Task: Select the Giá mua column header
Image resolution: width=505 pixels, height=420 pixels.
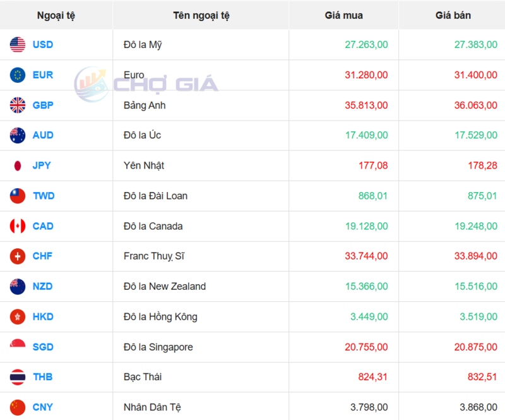Action: coord(343,15)
